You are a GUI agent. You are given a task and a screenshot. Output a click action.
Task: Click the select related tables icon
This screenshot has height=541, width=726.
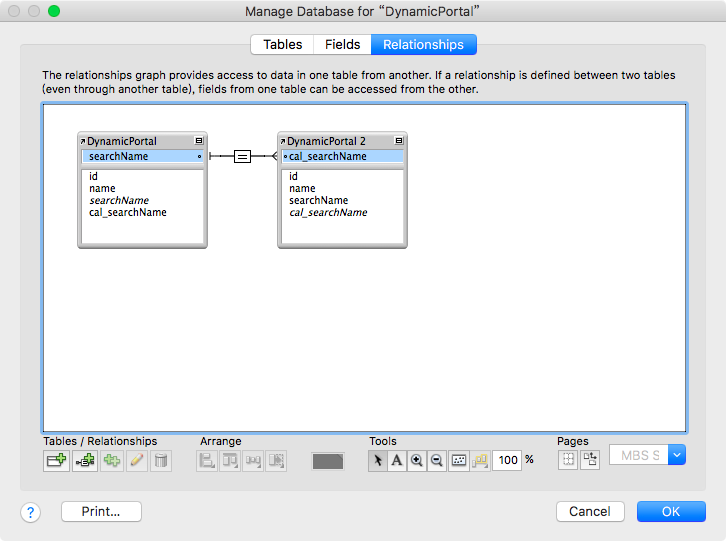(480, 460)
